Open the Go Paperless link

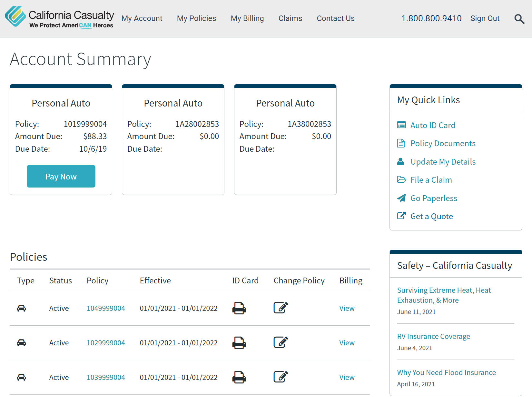[x=434, y=198]
